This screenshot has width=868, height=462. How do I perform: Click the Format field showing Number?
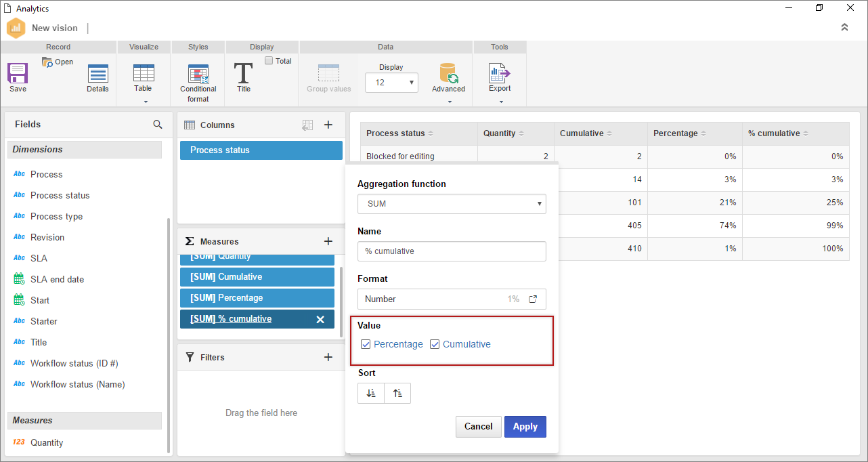pos(452,299)
